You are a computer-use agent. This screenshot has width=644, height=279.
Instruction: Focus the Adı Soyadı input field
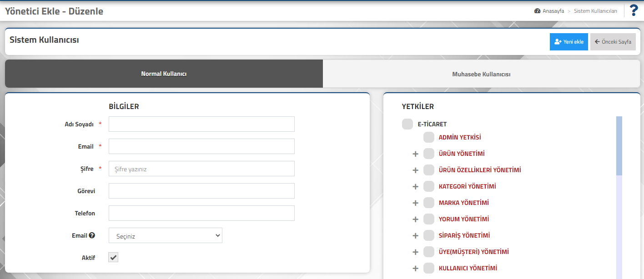coord(201,124)
